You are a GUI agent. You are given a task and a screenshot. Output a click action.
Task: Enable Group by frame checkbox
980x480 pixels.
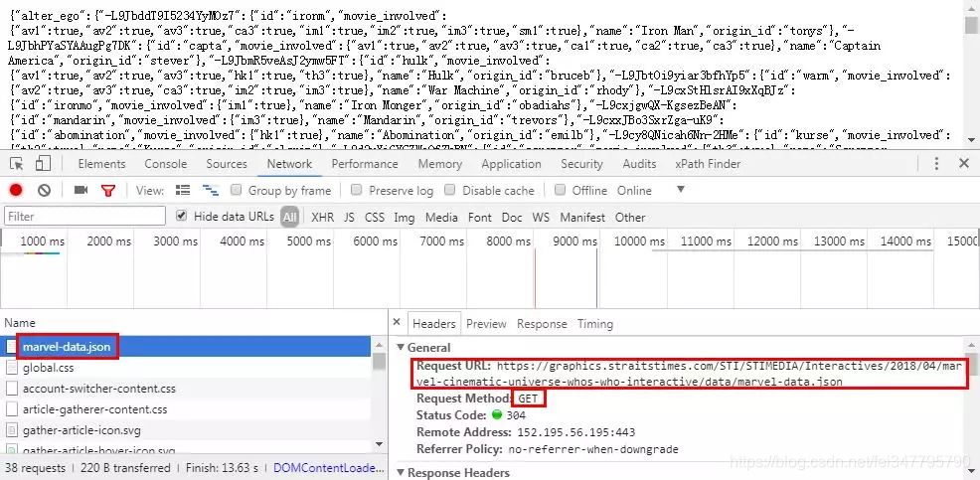tap(237, 190)
